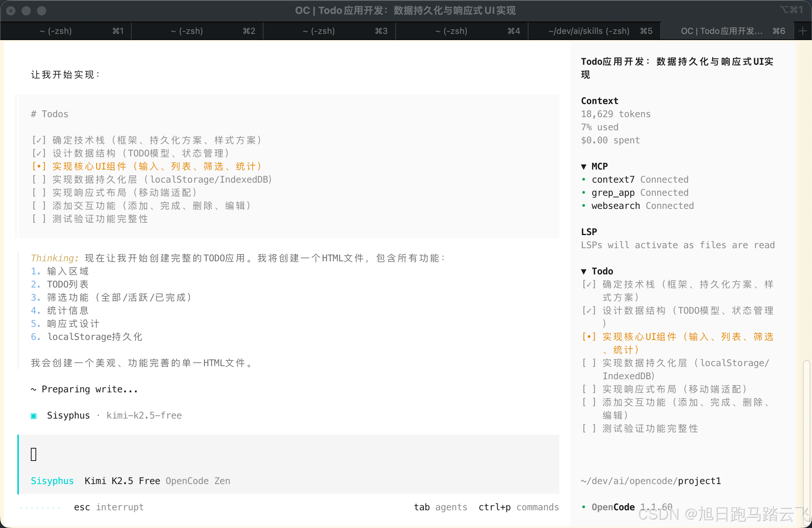Image resolution: width=812 pixels, height=528 pixels.
Task: Click ~/dev/ai/opencode/project1 path
Action: (x=651, y=481)
